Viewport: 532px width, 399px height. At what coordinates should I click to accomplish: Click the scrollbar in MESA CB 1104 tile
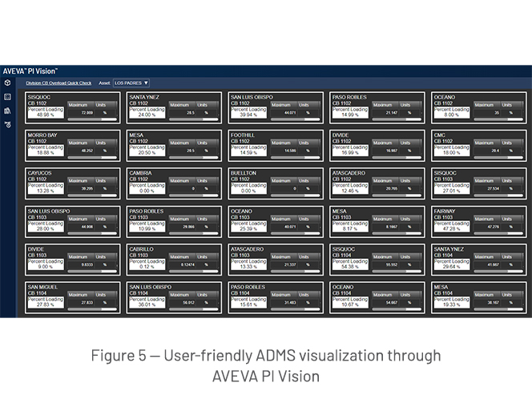[x=498, y=309]
